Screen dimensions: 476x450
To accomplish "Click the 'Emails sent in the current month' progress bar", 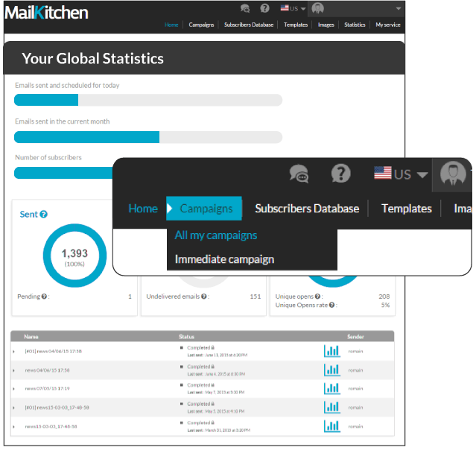I will (148, 137).
